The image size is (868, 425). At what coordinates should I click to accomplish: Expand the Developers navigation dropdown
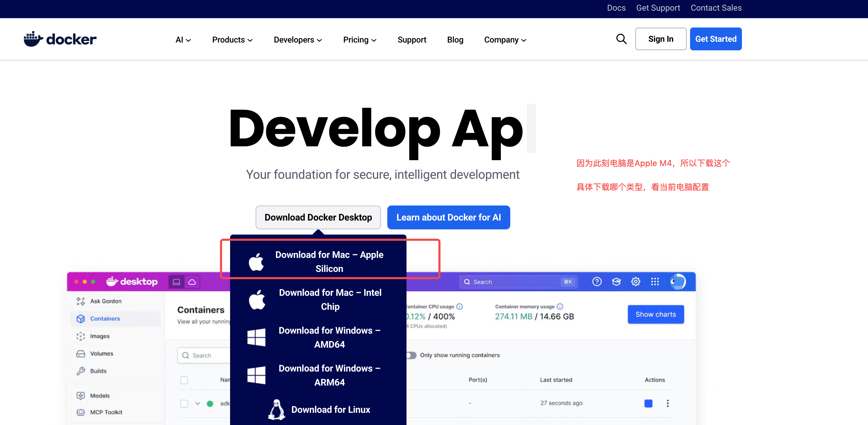pyautogui.click(x=298, y=40)
